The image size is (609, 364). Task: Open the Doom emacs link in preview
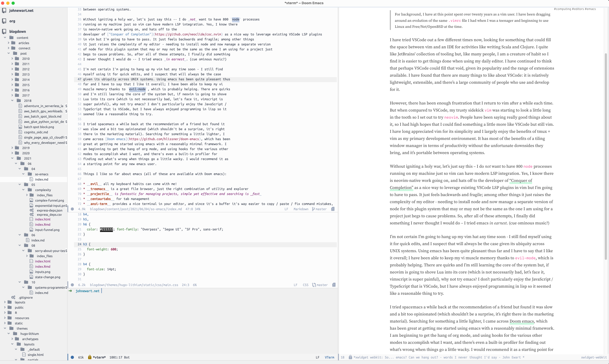522,321
